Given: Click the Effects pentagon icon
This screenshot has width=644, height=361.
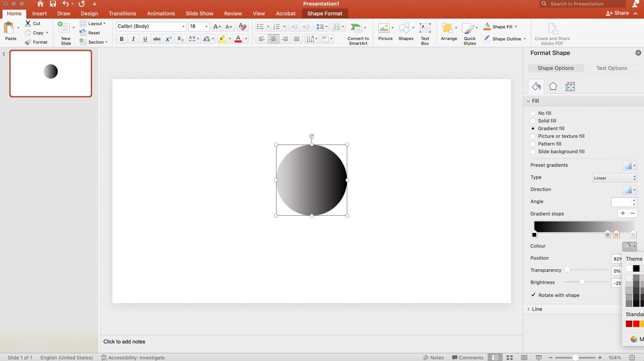Looking at the screenshot, I should tap(553, 86).
